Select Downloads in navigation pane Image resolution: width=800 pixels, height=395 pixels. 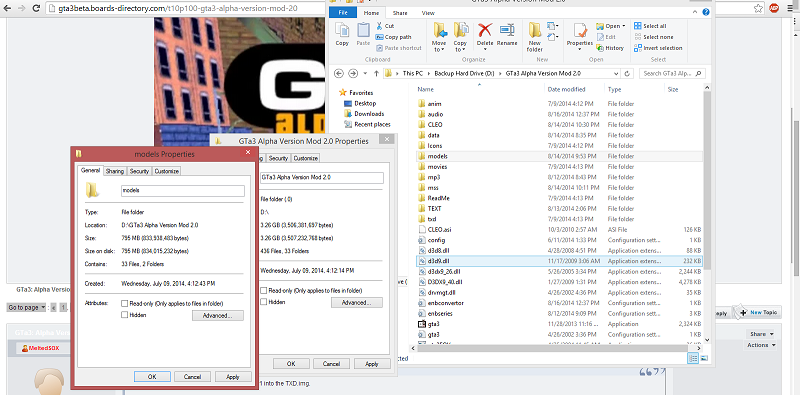pyautogui.click(x=364, y=114)
